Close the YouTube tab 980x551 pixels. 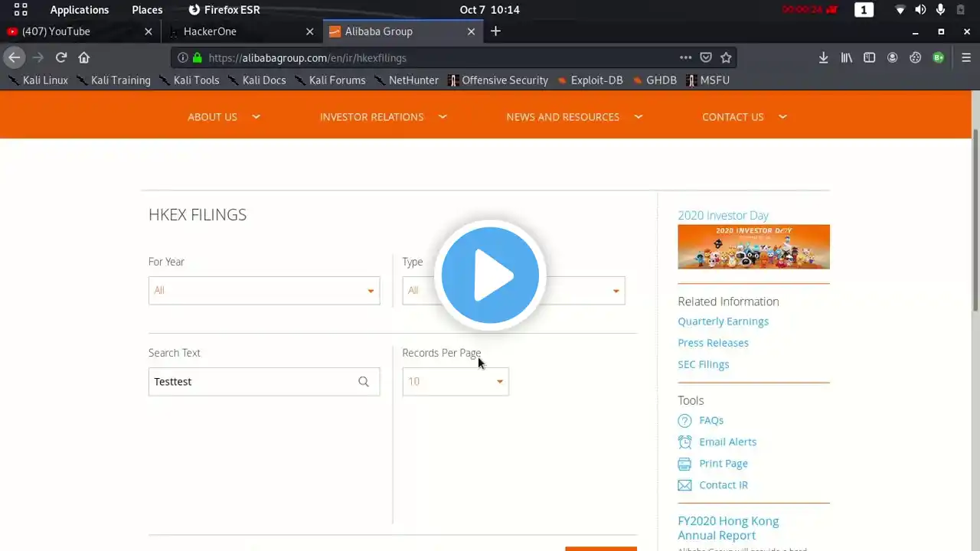(x=149, y=31)
